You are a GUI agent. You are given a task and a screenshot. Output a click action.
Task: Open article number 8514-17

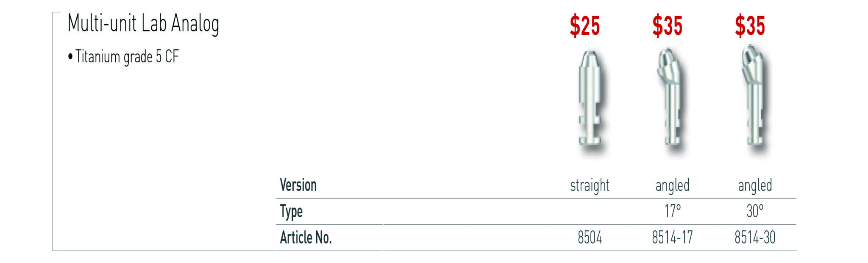click(672, 238)
